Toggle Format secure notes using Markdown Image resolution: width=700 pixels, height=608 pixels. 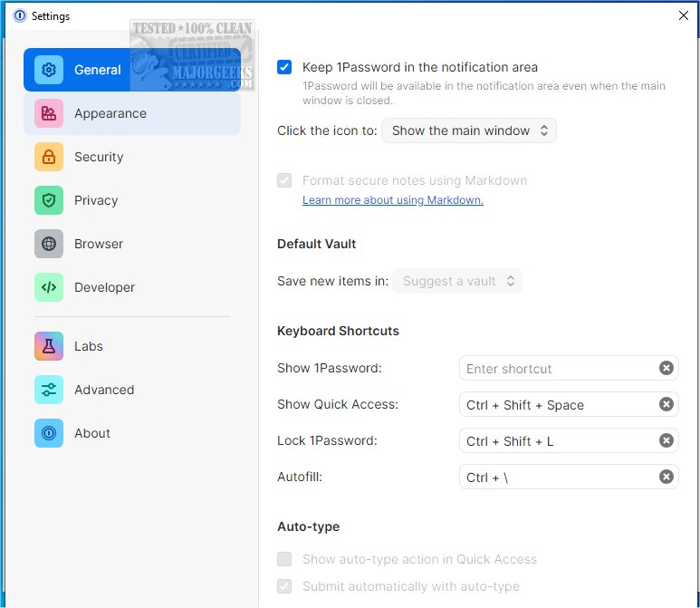285,180
